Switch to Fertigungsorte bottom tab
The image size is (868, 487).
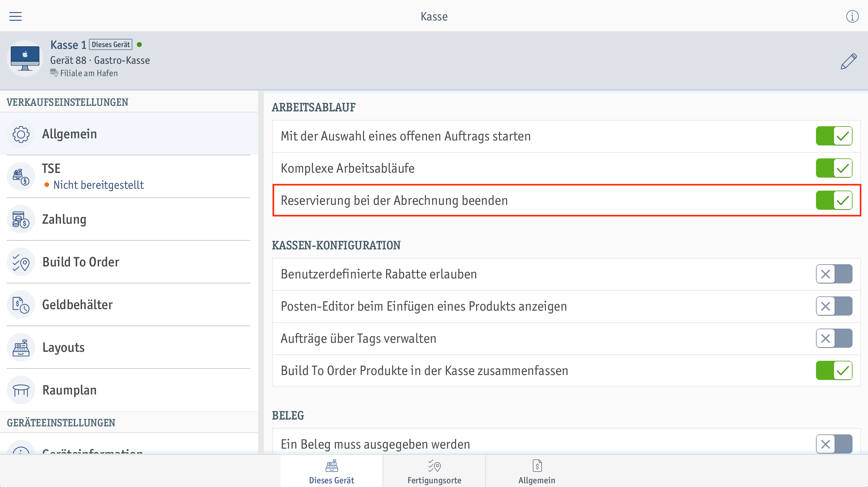434,471
